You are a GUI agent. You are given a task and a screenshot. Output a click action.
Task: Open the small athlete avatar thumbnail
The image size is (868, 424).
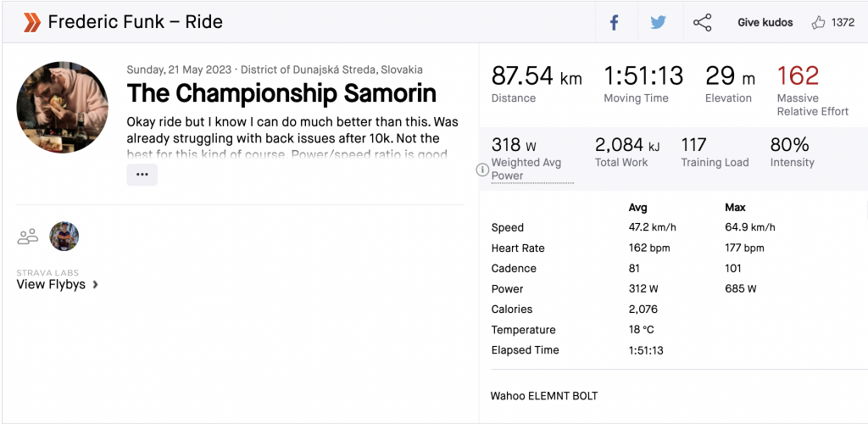click(64, 237)
